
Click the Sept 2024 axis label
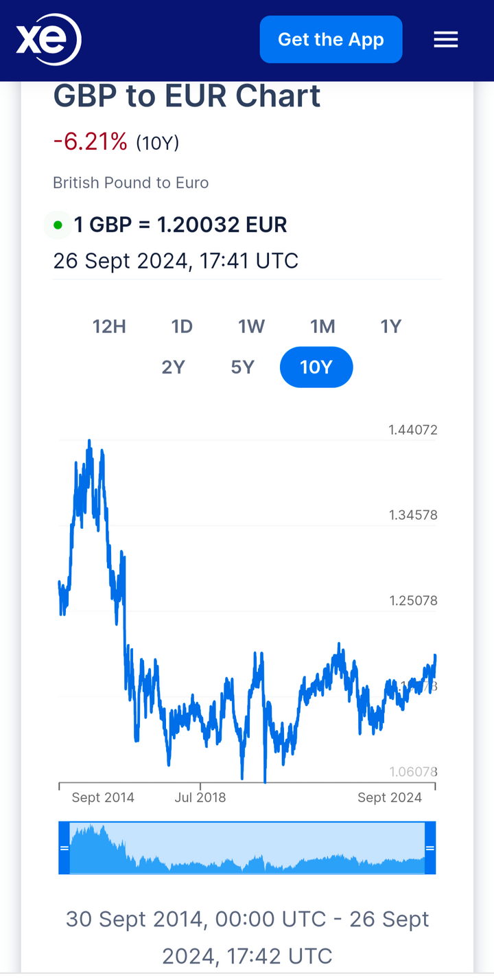(390, 797)
